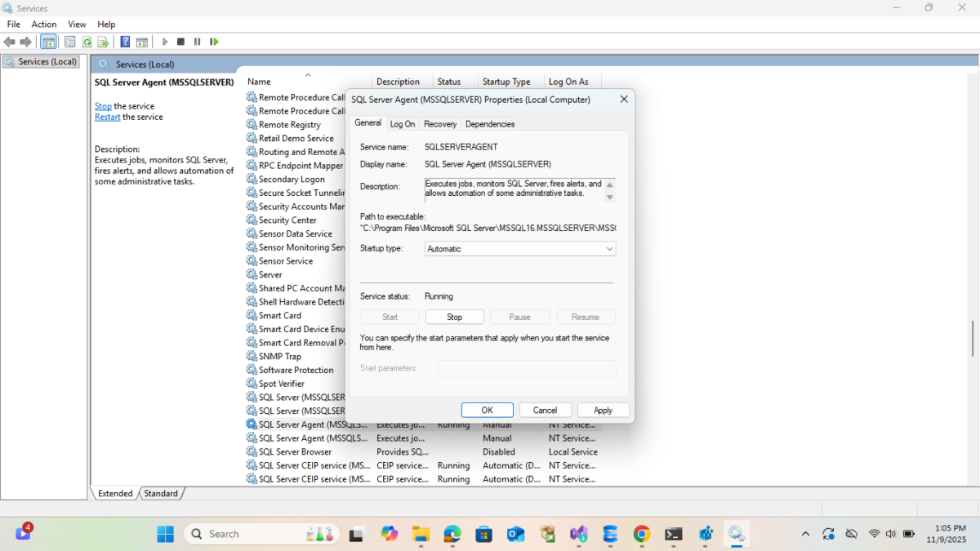Viewport: 980px width, 551px height.
Task: Open the Windows Start menu
Action: [166, 534]
